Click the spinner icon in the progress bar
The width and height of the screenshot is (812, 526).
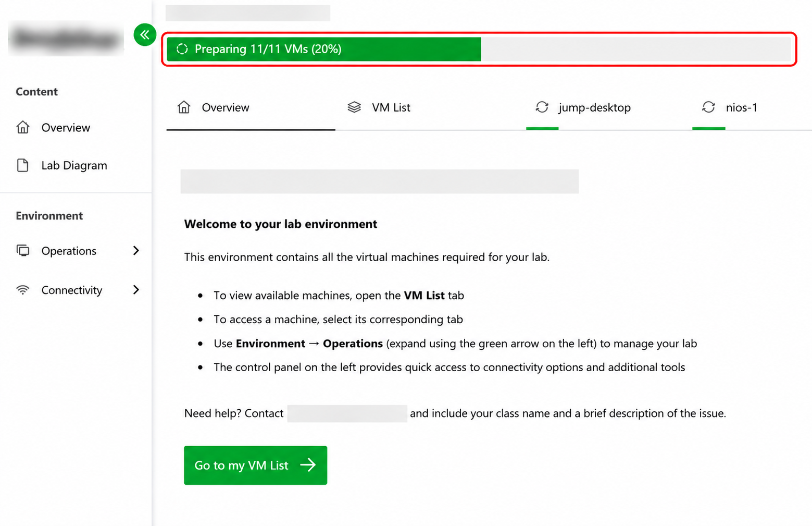(182, 49)
